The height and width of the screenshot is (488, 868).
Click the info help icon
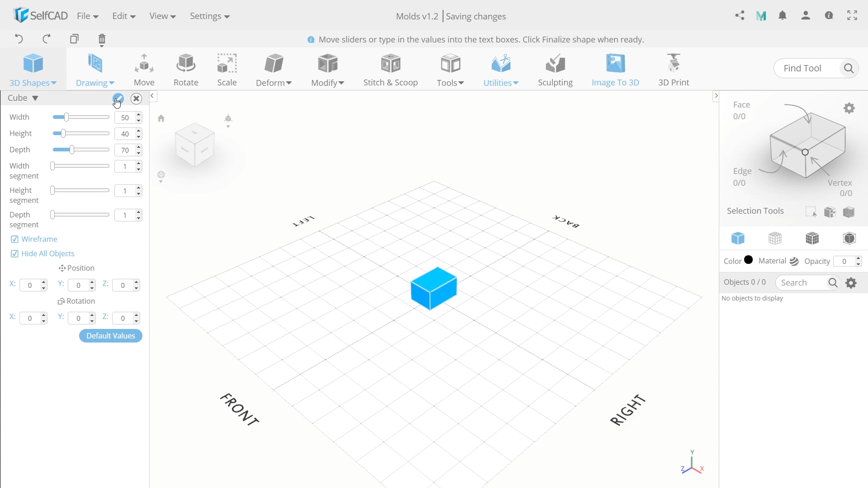[829, 15]
